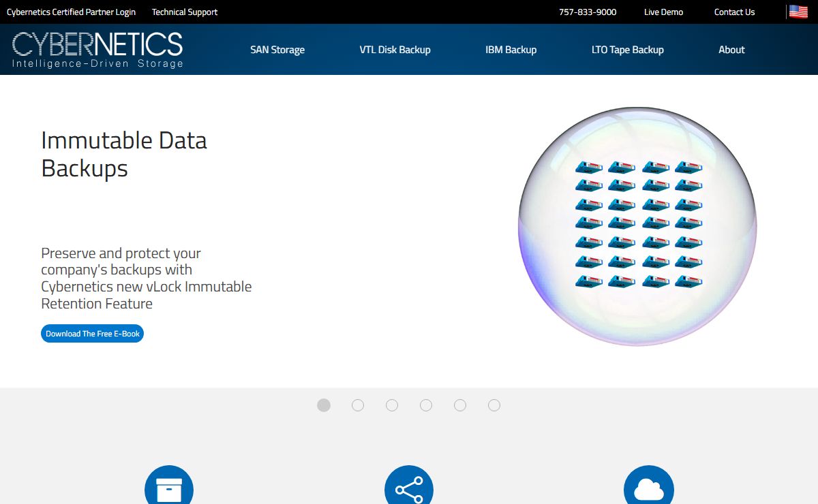This screenshot has height=504, width=818.
Task: Click the vLock Immutable Retention description text
Action: pos(147,278)
